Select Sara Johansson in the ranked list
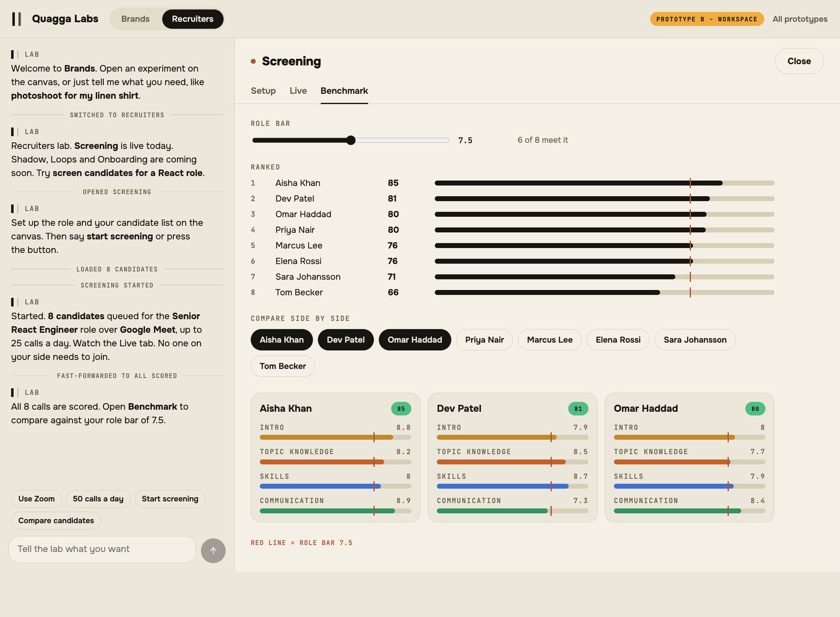This screenshot has width=840, height=617. (308, 277)
